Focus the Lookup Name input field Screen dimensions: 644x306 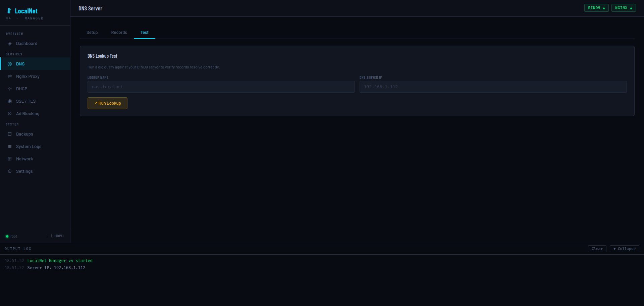click(221, 87)
